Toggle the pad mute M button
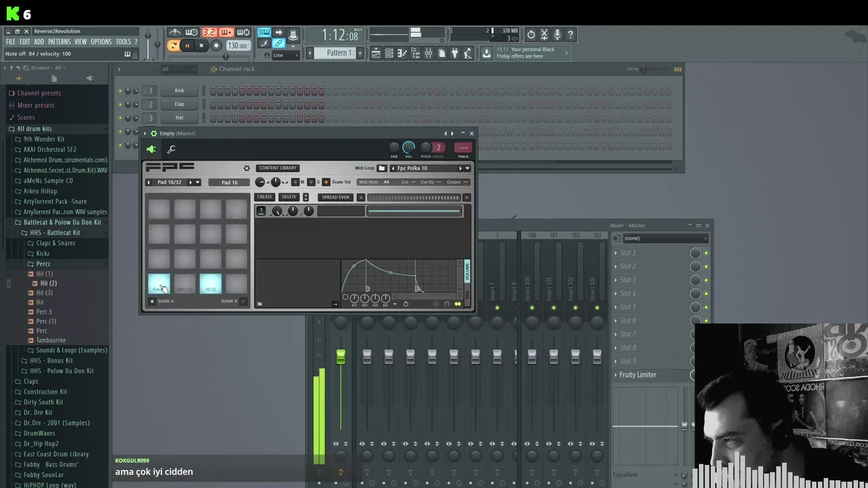This screenshot has height=488, width=868. point(295,182)
